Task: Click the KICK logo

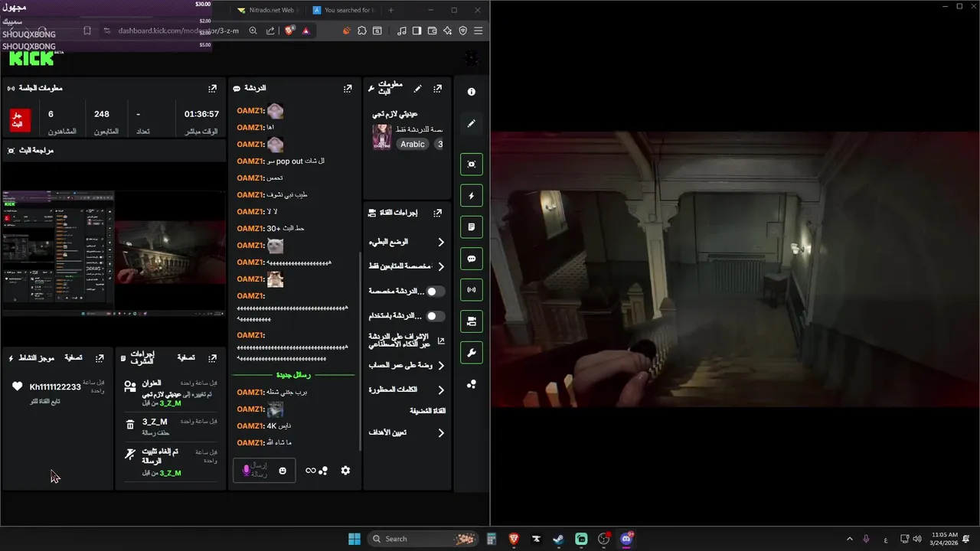Action: pos(32,58)
